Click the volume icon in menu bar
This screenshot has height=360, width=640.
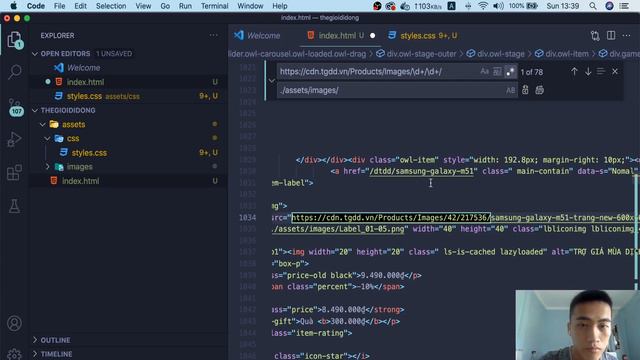click(x=498, y=6)
